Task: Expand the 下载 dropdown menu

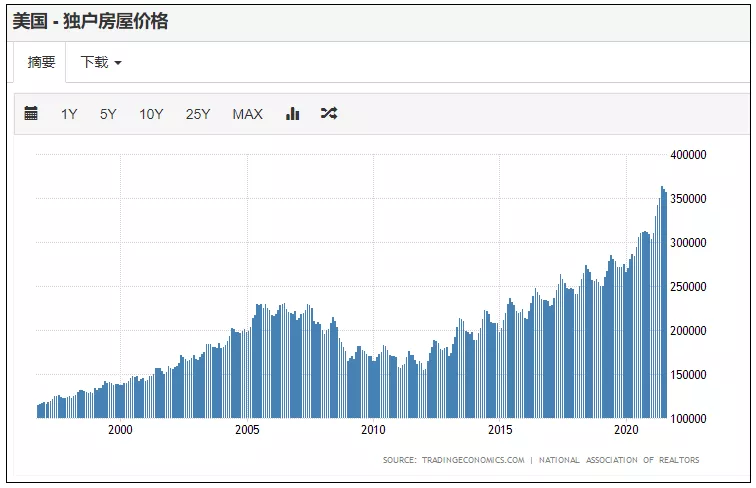Action: 101,62
